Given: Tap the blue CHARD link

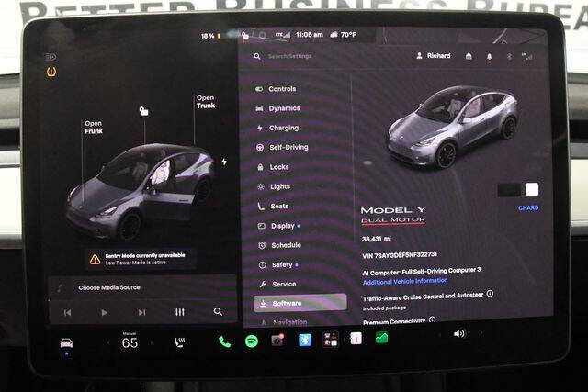Looking at the screenshot, I should 528,208.
